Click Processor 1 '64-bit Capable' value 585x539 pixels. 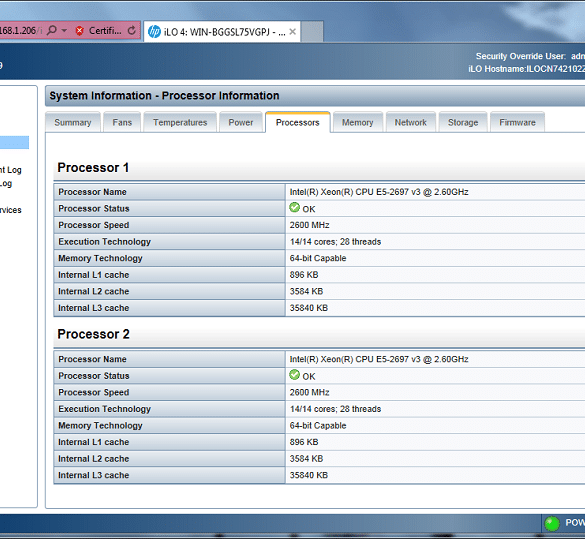tap(318, 258)
